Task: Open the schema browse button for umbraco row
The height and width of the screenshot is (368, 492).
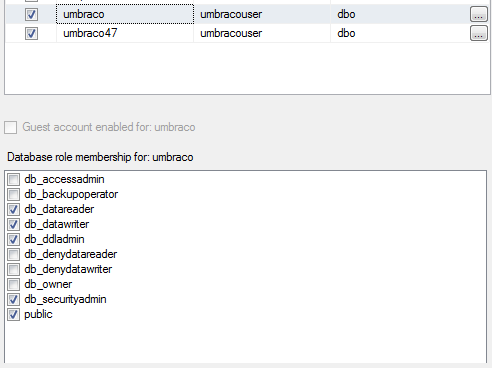Action: (x=479, y=14)
